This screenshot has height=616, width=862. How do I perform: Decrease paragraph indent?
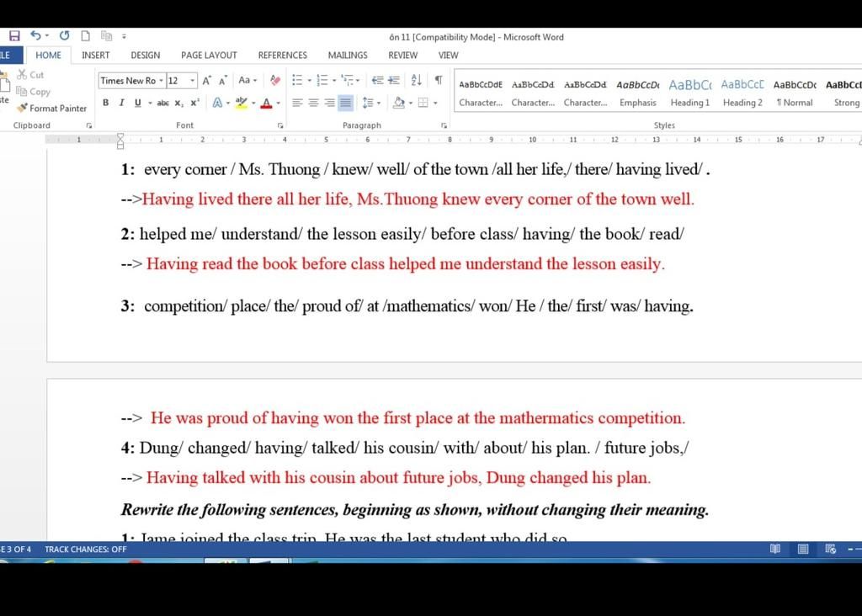[377, 80]
